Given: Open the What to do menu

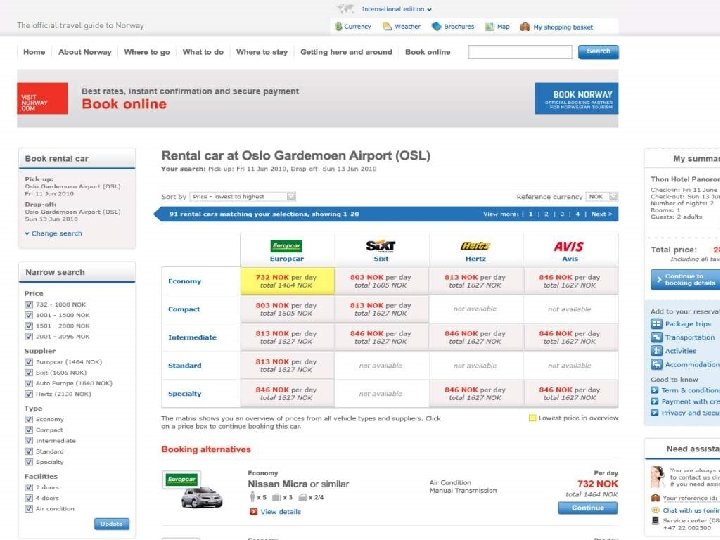Looking at the screenshot, I should pos(203,52).
